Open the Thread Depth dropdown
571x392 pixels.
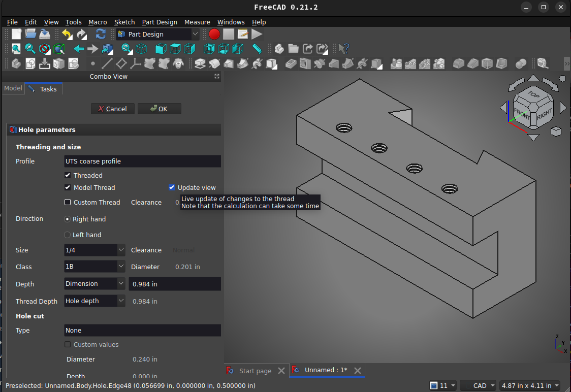(x=94, y=301)
